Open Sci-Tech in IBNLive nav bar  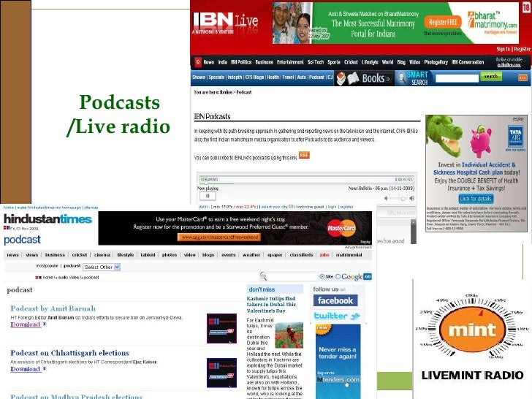316,62
